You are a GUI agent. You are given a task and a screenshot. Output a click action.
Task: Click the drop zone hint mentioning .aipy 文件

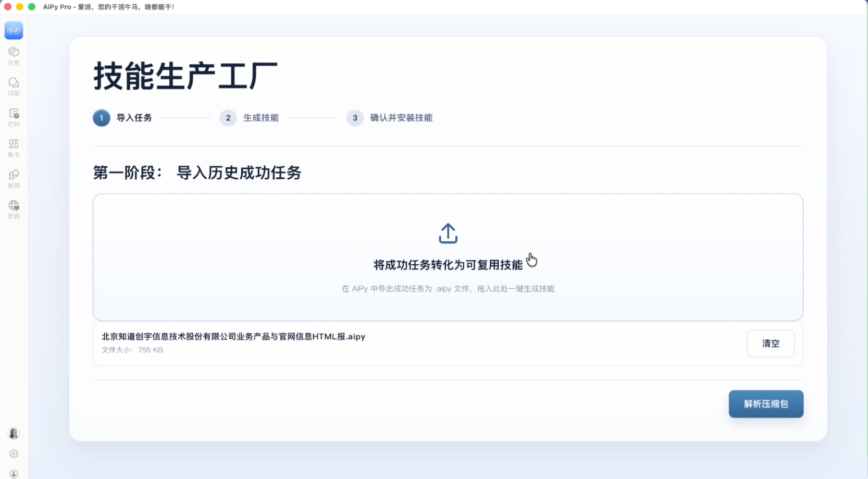coord(448,289)
